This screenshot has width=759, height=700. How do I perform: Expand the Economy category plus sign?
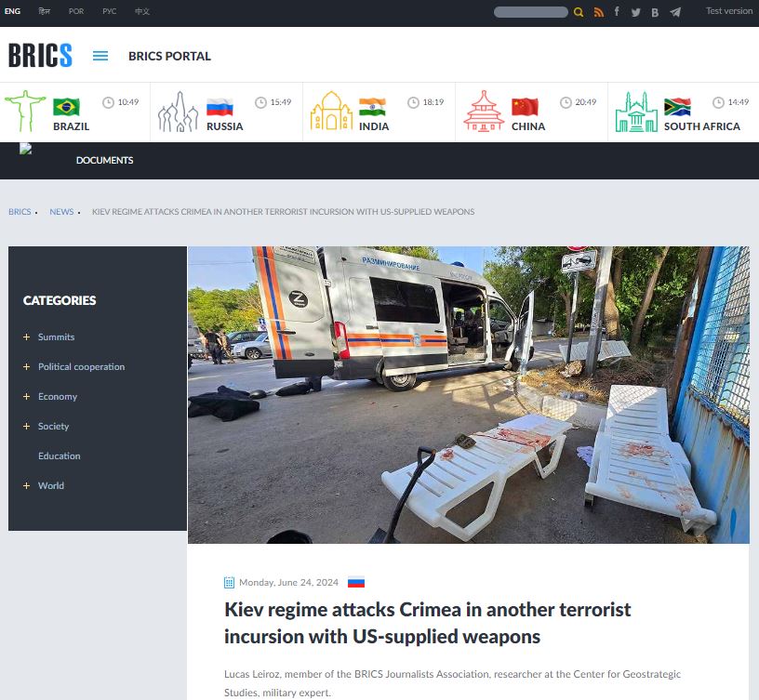pyautogui.click(x=27, y=397)
